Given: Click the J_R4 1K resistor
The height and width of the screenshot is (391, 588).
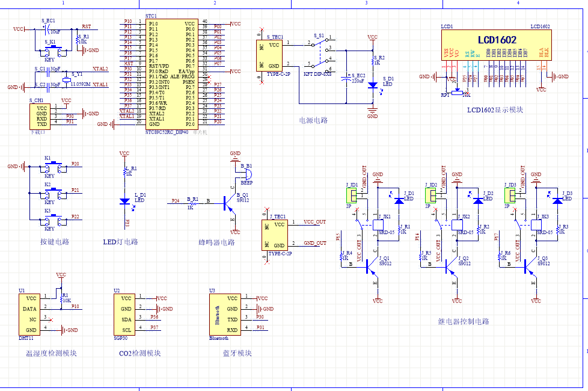Looking at the screenshot, I should 341,256.
